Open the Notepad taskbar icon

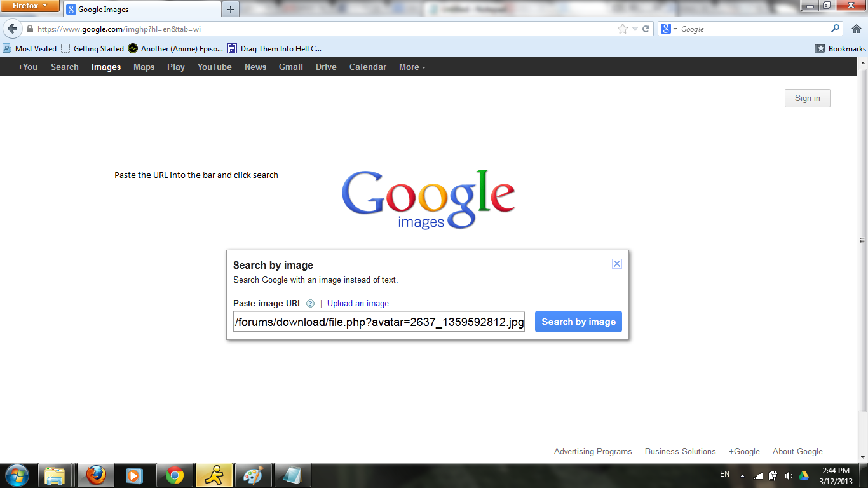292,475
